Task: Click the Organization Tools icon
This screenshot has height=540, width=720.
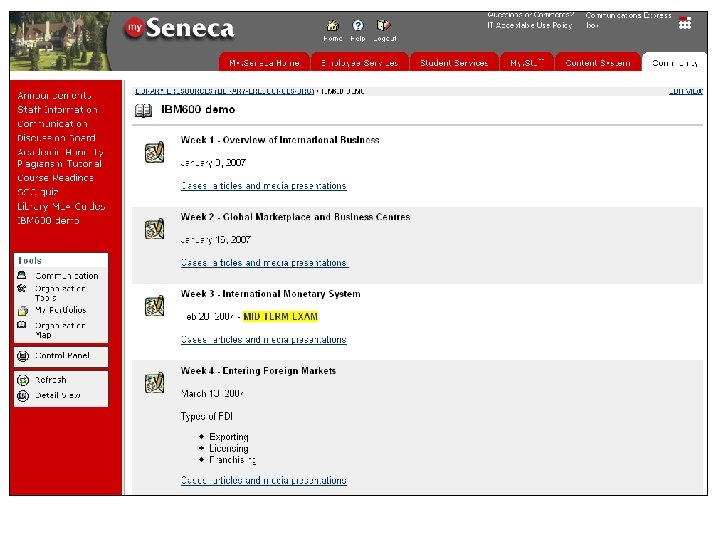Action: [x=22, y=288]
